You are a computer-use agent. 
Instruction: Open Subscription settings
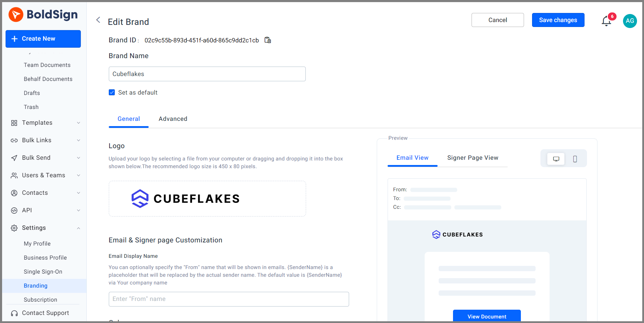(40, 300)
